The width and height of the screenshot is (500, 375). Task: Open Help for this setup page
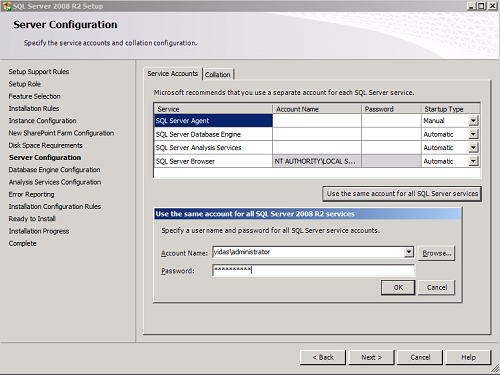pyautogui.click(x=468, y=357)
